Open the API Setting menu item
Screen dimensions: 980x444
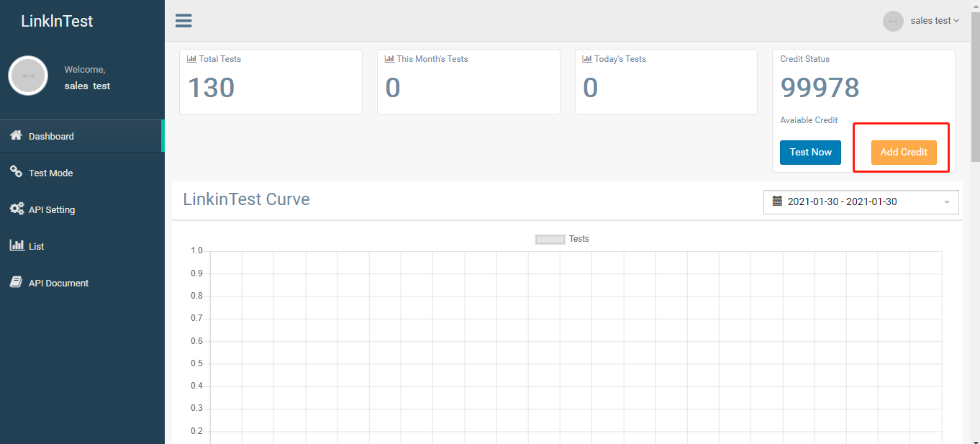pyautogui.click(x=82, y=209)
